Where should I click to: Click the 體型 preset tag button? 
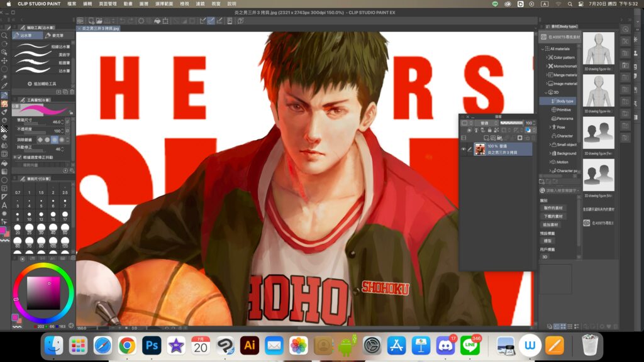(548, 241)
